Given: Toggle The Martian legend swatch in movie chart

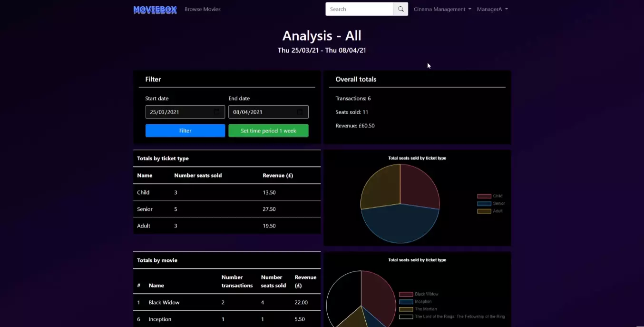Looking at the screenshot, I should (406, 309).
